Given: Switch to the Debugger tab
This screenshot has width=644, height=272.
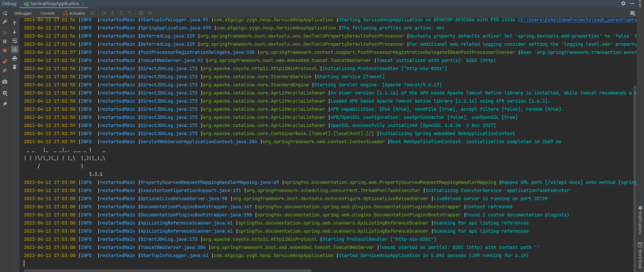Looking at the screenshot, I should [23, 13].
